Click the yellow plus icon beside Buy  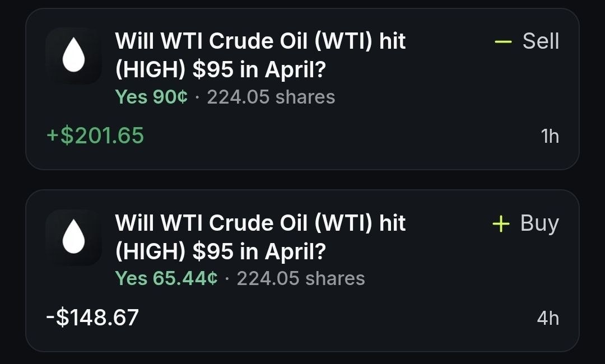pos(501,223)
